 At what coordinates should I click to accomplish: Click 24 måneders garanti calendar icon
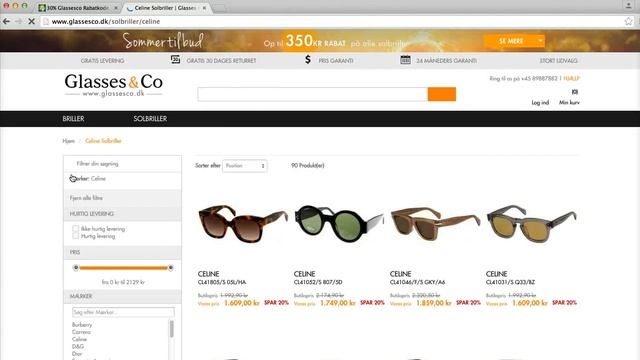[x=405, y=60]
